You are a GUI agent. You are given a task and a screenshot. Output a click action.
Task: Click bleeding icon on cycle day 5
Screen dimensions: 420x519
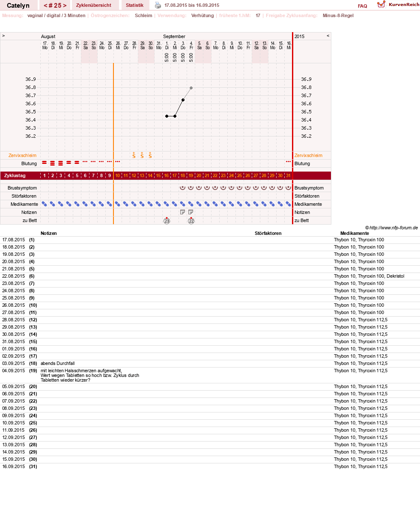[x=77, y=163]
